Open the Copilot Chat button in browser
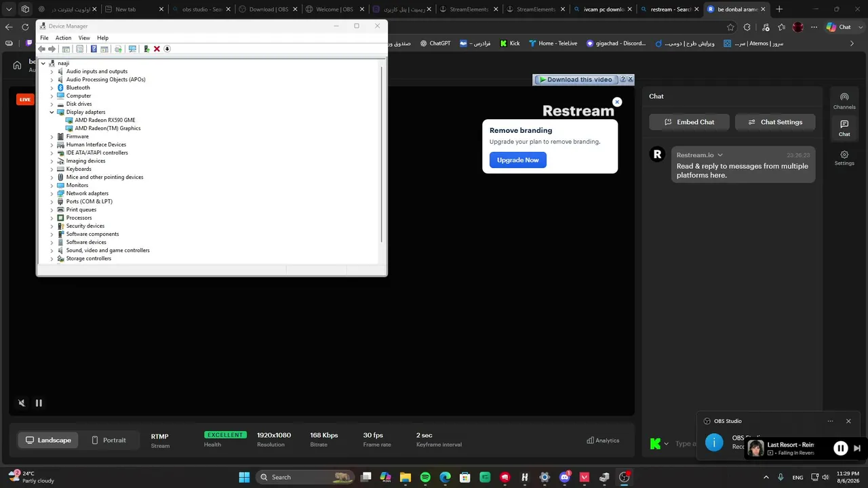868x488 pixels. pos(838,27)
